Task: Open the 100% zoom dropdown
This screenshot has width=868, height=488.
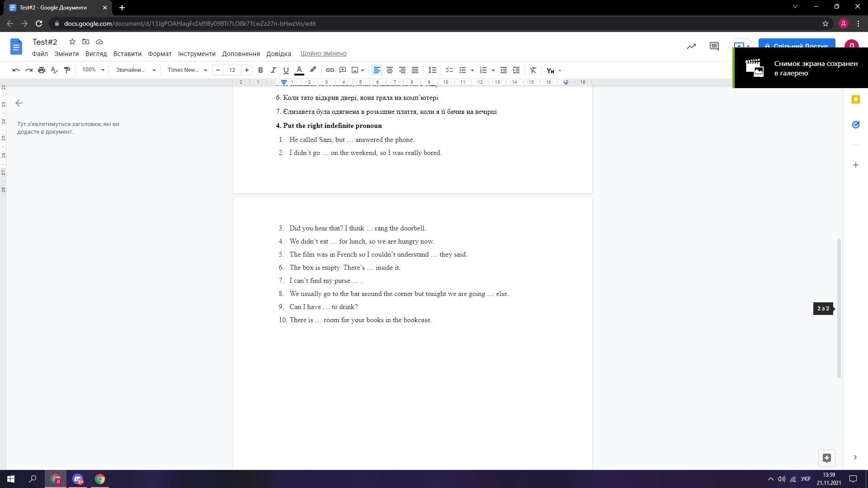Action: (x=93, y=70)
